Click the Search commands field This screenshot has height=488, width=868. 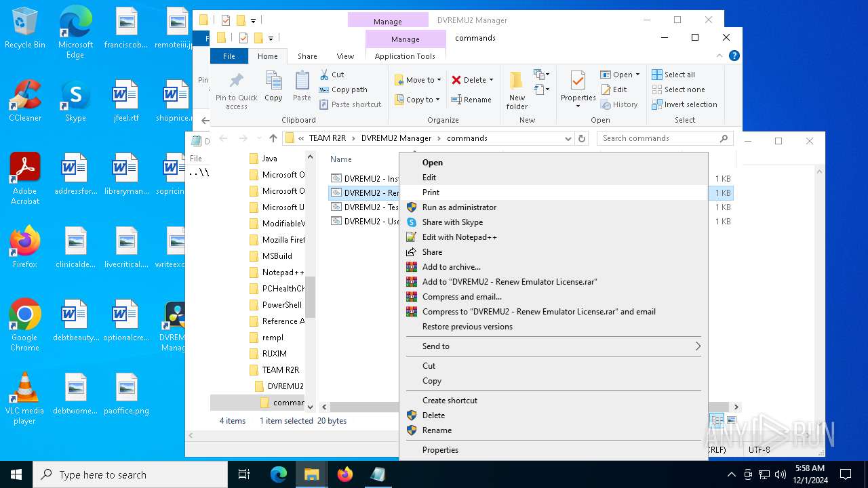click(665, 138)
